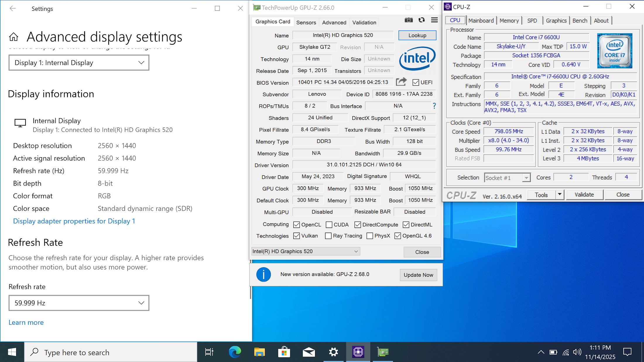This screenshot has height=362, width=644.
Task: Click the Bus Interface question mark
Action: [x=434, y=106]
